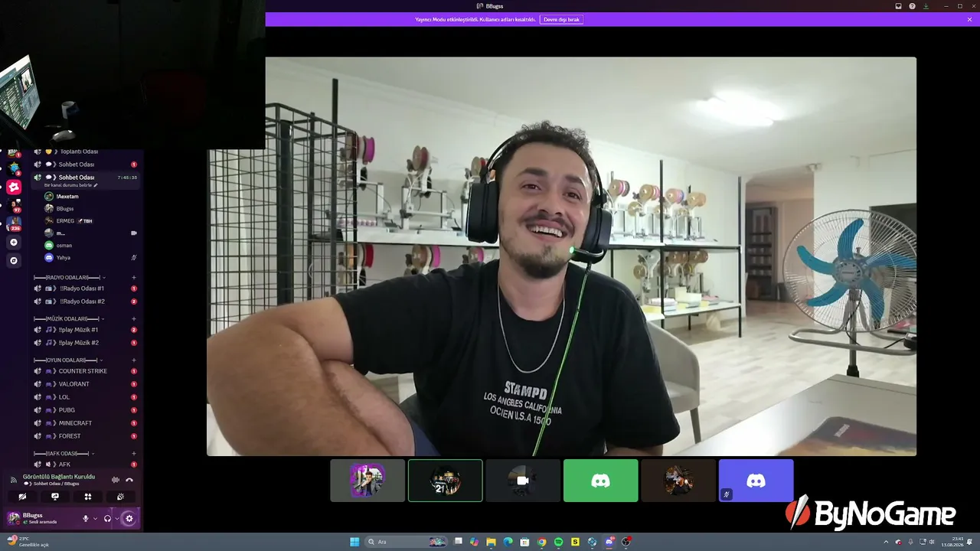Show hidden system tray icons
Screen dimensions: 980x551
point(887,542)
